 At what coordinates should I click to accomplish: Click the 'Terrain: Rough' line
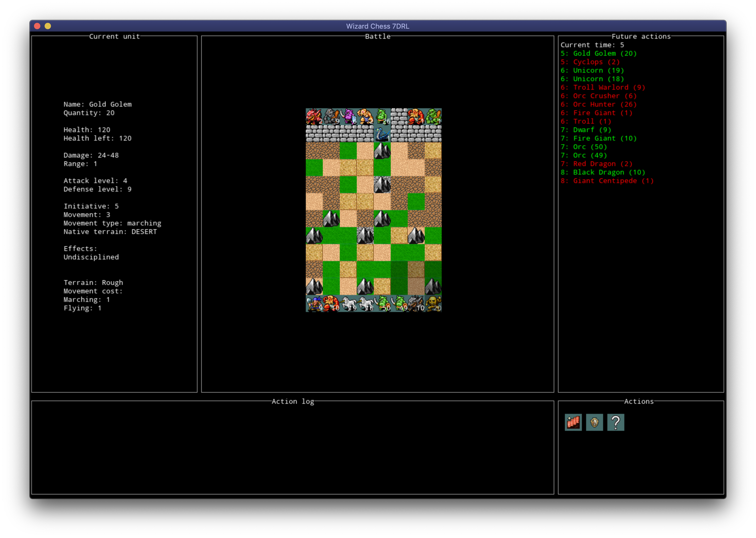click(x=93, y=283)
